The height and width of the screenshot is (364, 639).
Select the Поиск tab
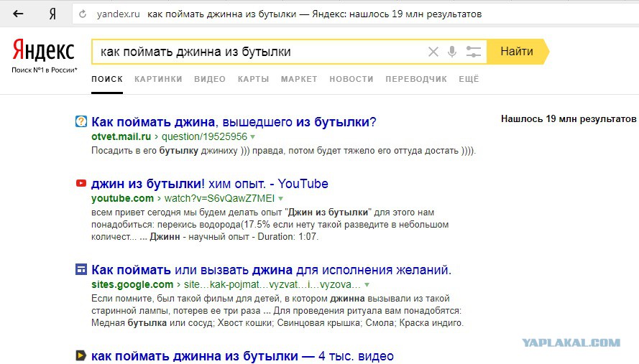(x=107, y=79)
